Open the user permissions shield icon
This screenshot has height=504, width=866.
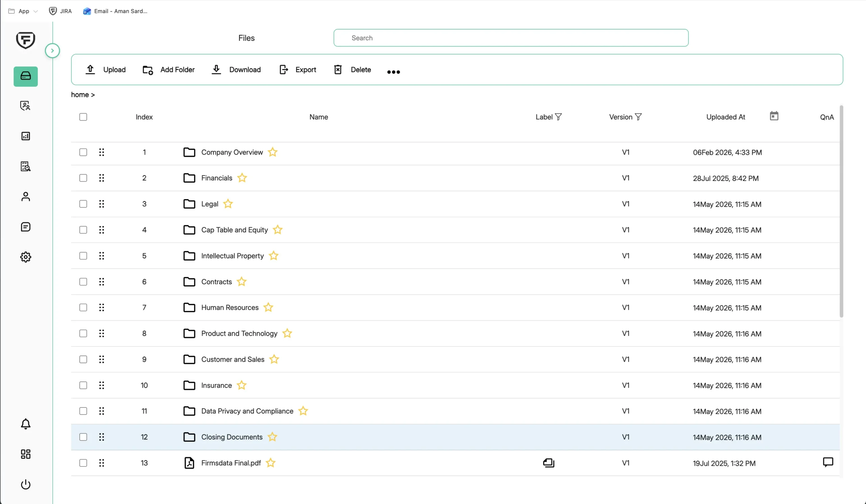(x=25, y=106)
